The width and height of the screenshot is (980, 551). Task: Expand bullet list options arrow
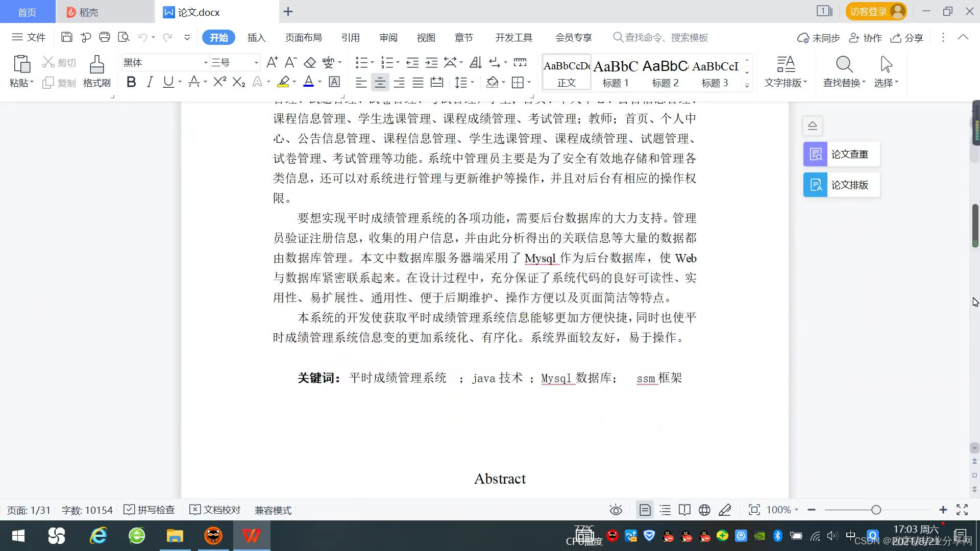point(372,62)
